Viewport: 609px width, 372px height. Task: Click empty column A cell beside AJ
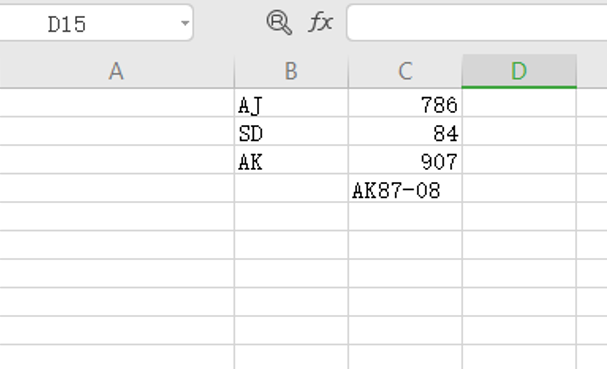click(117, 103)
